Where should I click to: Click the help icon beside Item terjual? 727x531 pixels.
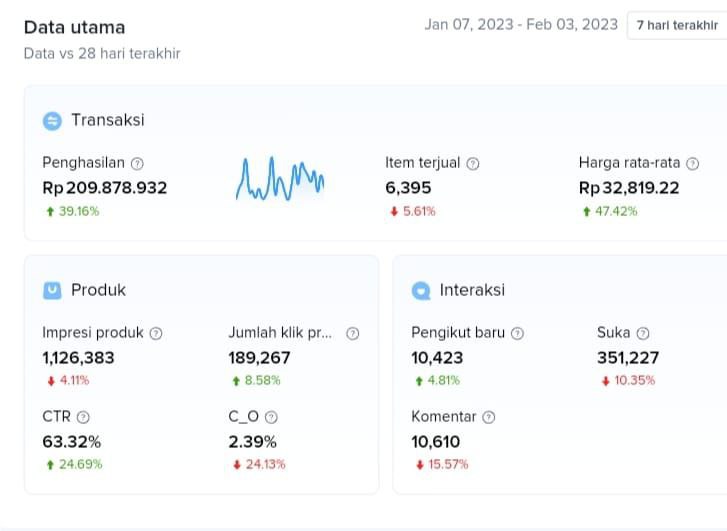[472, 163]
